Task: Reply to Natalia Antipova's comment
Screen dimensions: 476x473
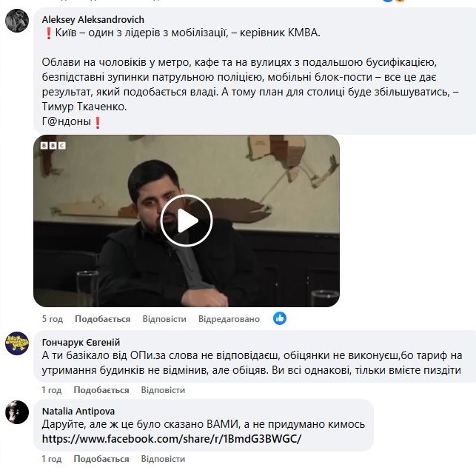Action: pos(164,459)
